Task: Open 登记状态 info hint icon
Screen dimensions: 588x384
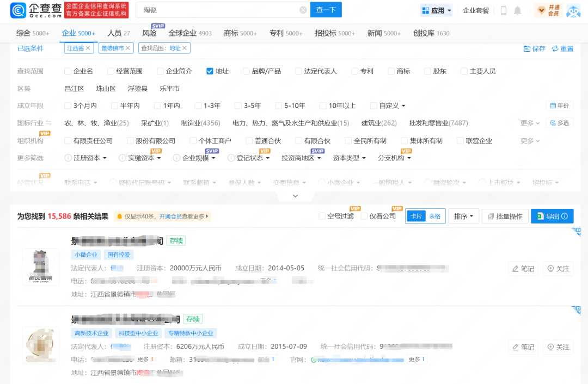Action: [231, 158]
